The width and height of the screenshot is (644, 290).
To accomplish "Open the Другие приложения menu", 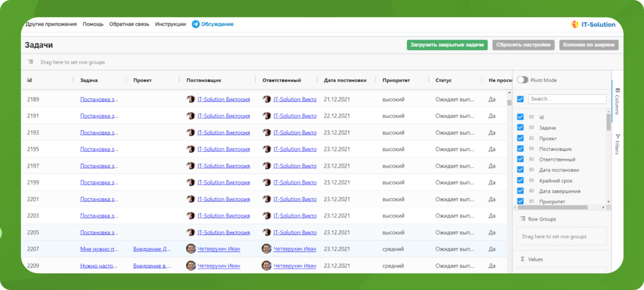I will pyautogui.click(x=51, y=24).
